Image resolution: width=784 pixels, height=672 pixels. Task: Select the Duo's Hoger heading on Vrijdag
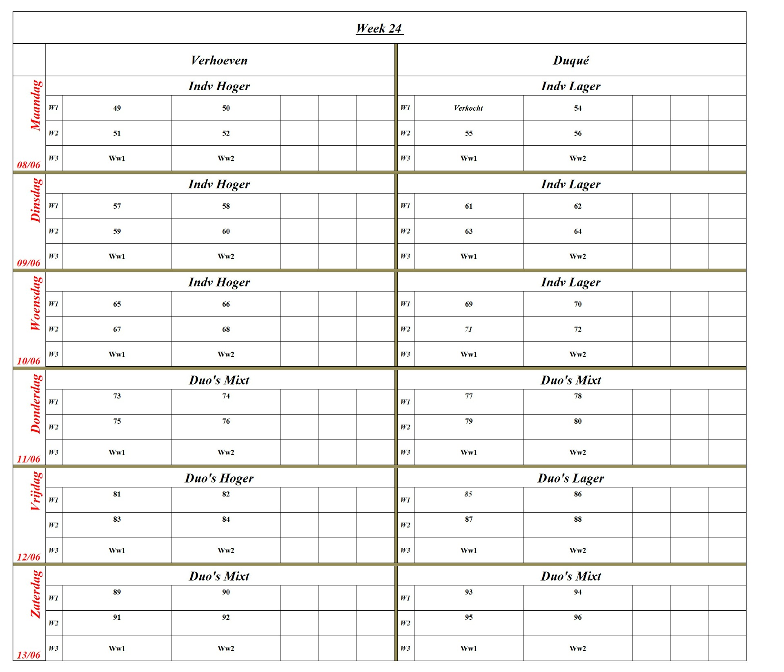coord(219,478)
